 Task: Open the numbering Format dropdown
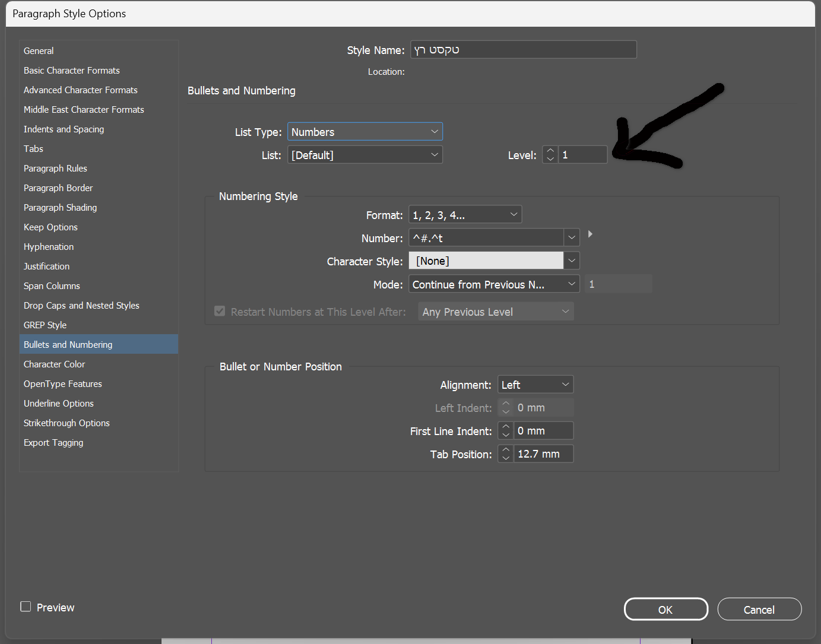pos(465,215)
